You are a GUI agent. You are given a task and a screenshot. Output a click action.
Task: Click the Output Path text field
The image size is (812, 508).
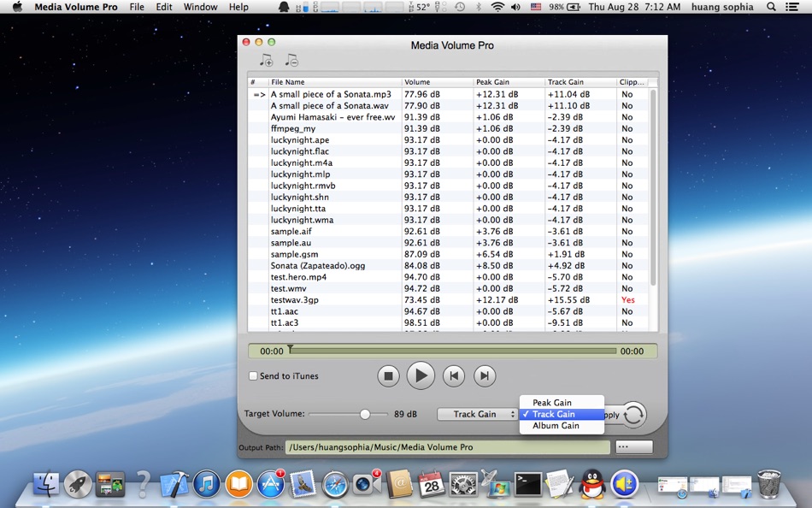[x=447, y=446]
